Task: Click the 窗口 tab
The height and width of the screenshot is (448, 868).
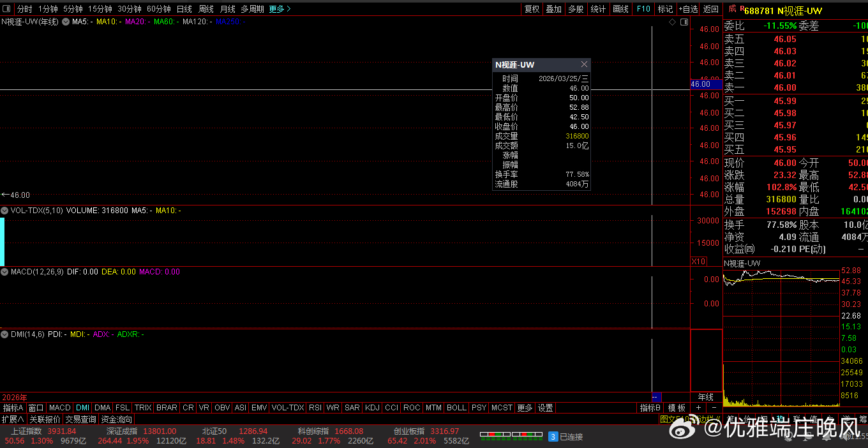Action: click(x=36, y=408)
